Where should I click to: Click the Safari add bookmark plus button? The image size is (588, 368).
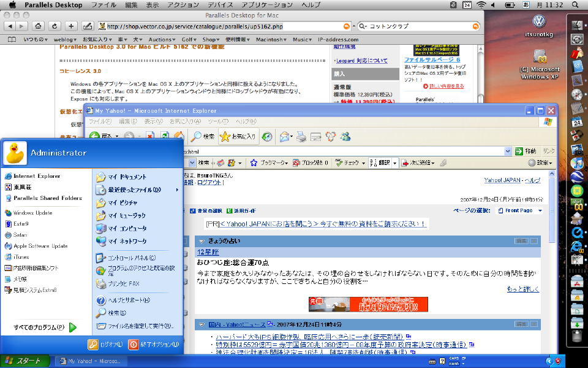[x=71, y=26]
